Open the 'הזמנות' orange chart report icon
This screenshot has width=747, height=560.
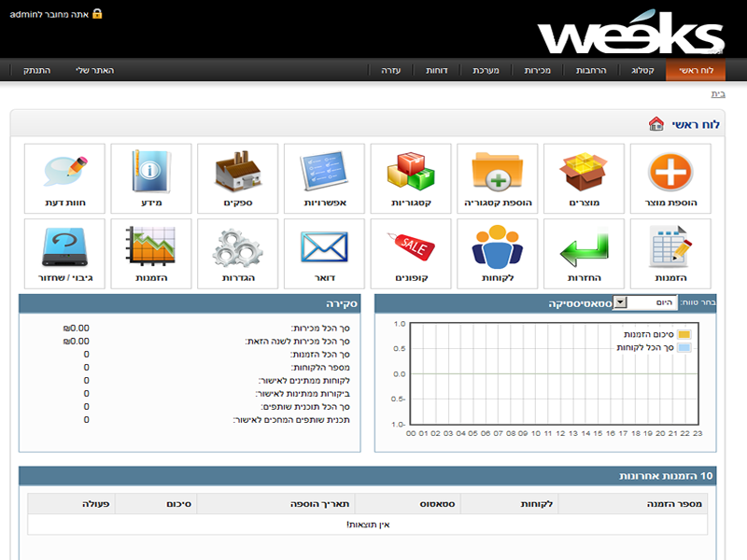pos(151,245)
